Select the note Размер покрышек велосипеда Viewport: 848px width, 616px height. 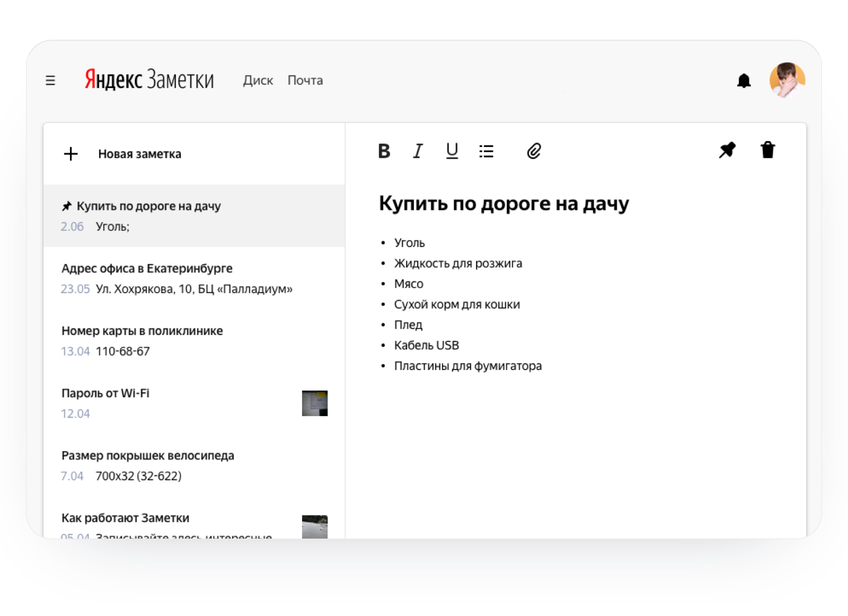tap(148, 455)
